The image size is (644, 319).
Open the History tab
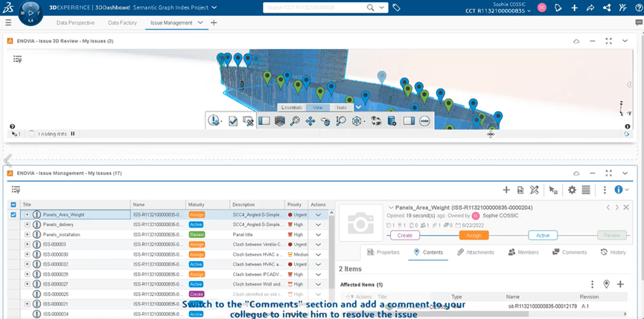[613, 252]
